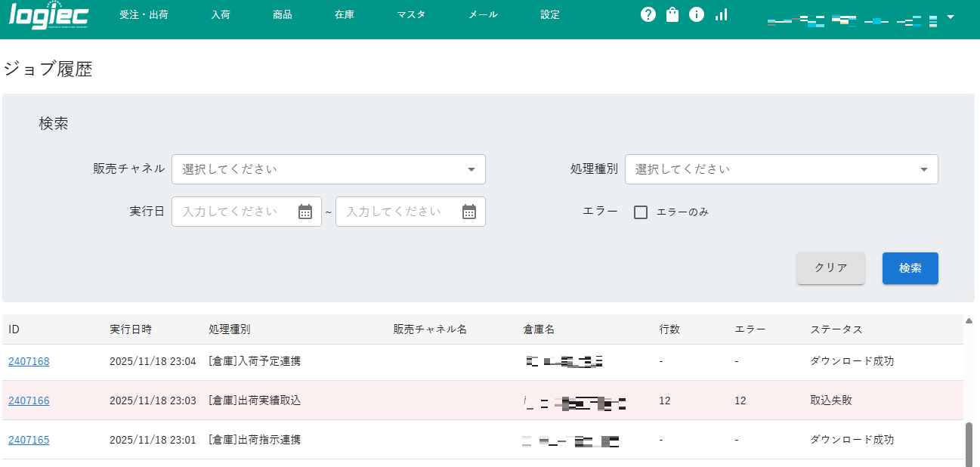The height and width of the screenshot is (467, 980).
Task: Click inside the first 実行日 input field
Action: tap(234, 212)
